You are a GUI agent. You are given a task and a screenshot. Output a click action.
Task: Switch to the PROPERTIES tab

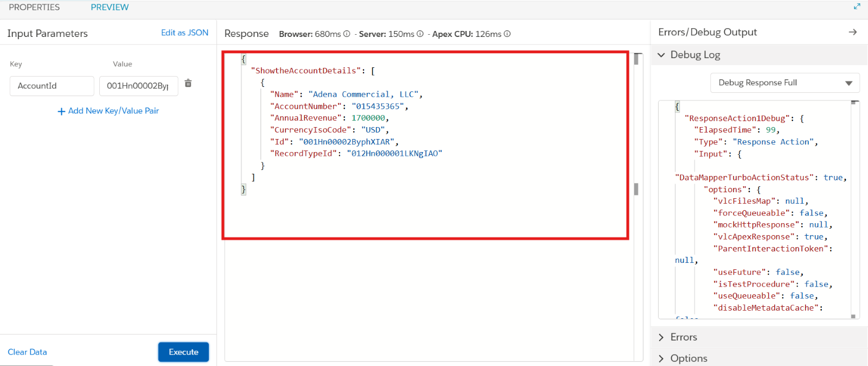[x=34, y=7]
